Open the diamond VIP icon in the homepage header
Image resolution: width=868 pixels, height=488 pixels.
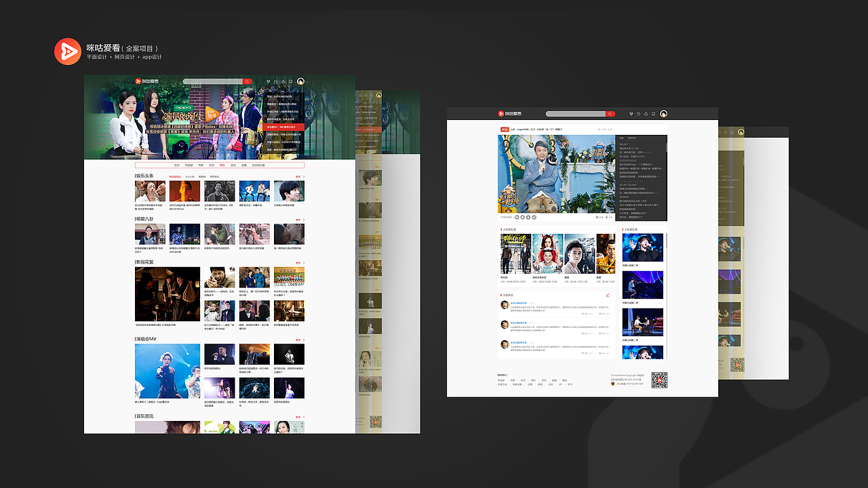click(x=269, y=81)
